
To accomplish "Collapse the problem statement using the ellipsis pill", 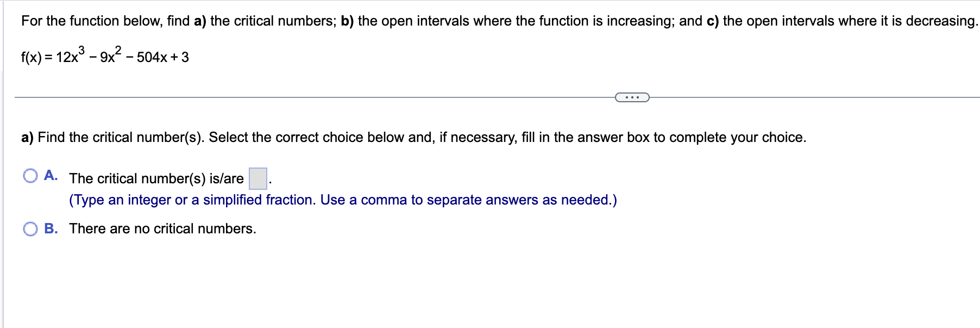I will coord(632,96).
